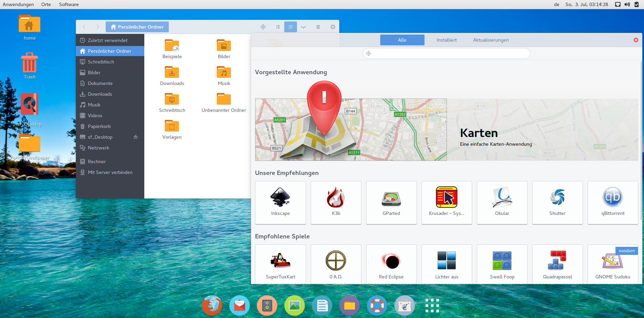
Task: Open the volume icon in system tray
Action: [627, 4]
